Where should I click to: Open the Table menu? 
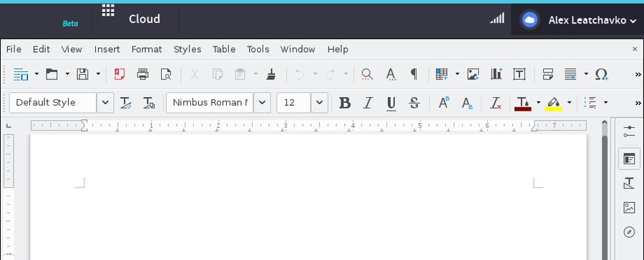pyautogui.click(x=224, y=49)
